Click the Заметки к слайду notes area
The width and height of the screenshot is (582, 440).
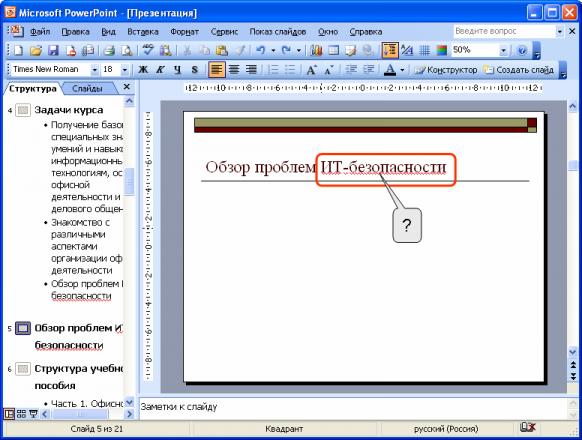[353, 408]
